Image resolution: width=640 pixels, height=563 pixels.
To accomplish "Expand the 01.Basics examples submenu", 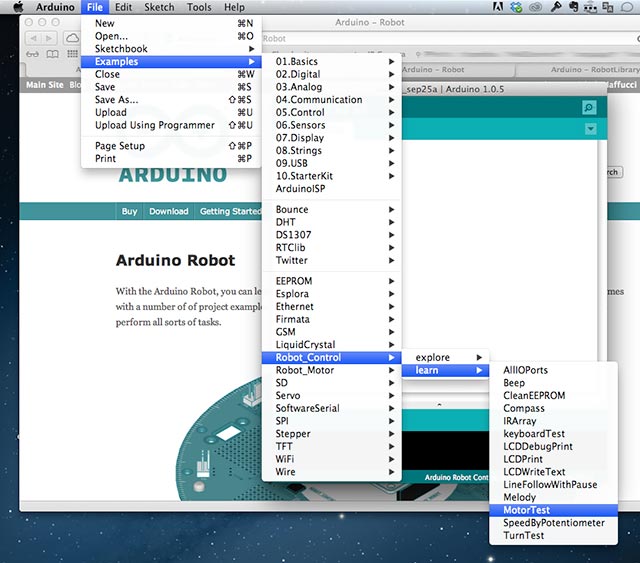I will [331, 61].
